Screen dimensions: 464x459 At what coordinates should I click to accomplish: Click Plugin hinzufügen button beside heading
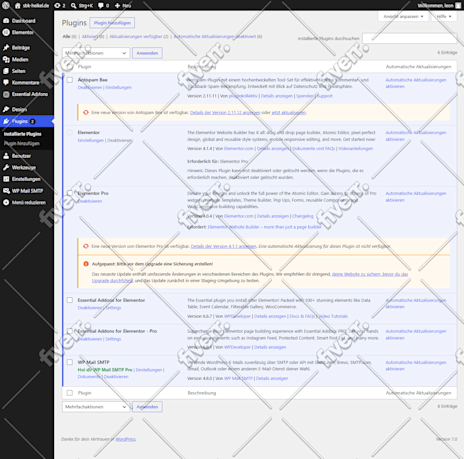click(112, 23)
